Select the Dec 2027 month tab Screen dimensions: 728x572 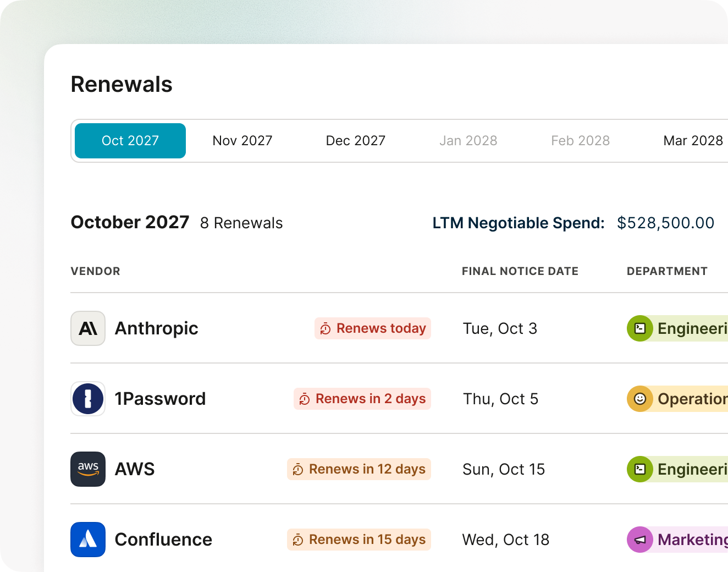[x=355, y=141]
